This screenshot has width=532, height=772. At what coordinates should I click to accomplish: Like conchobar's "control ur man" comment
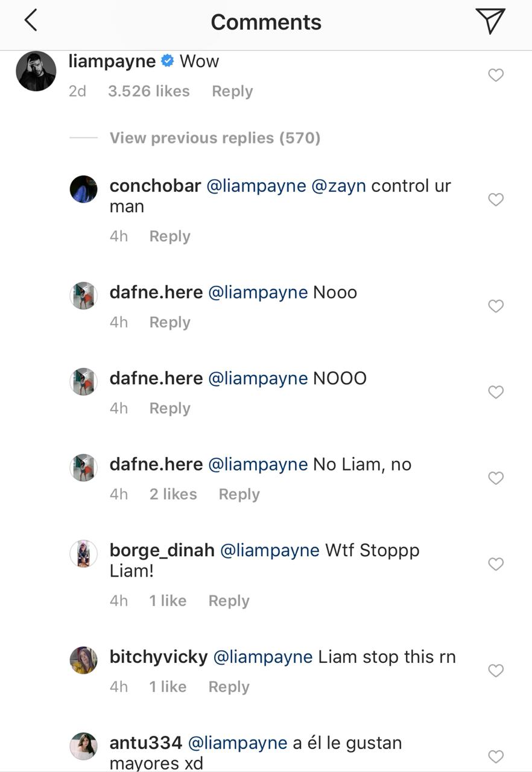point(495,200)
